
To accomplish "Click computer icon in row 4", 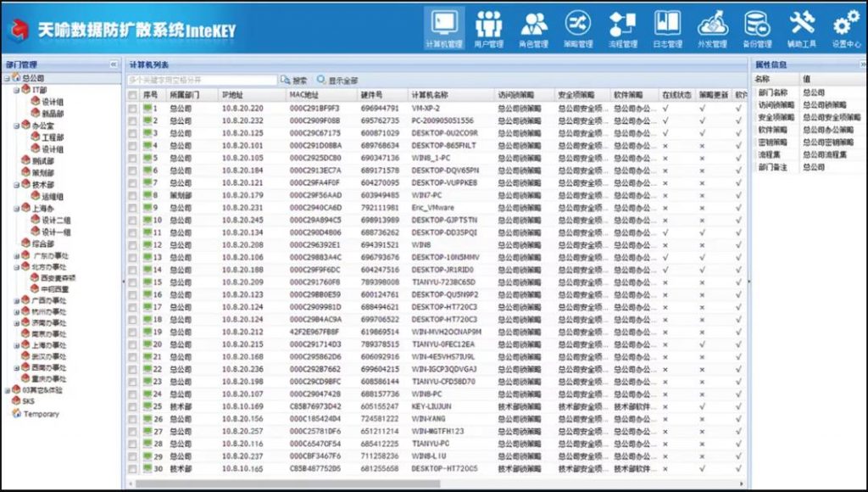I will coord(147,145).
